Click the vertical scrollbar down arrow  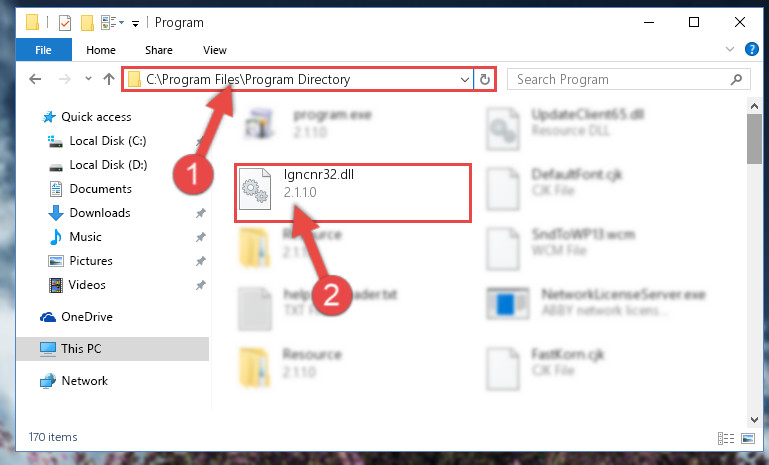coord(754,419)
